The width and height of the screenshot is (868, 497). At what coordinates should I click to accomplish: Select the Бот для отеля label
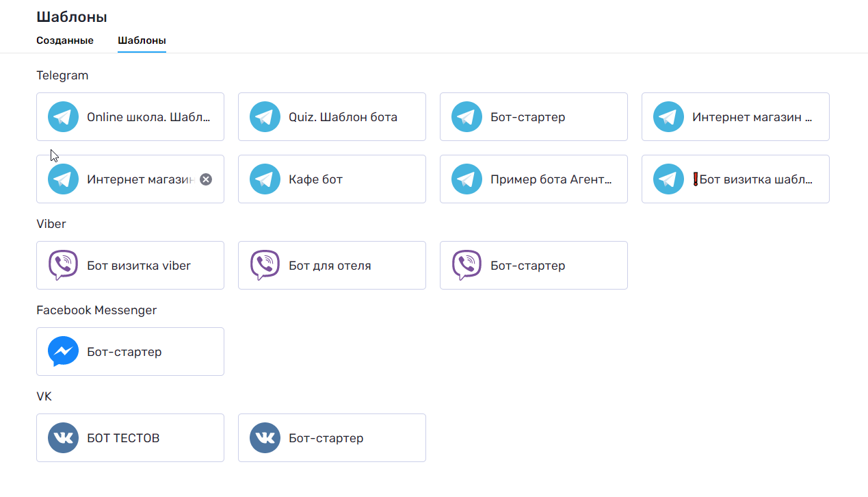[x=330, y=266]
